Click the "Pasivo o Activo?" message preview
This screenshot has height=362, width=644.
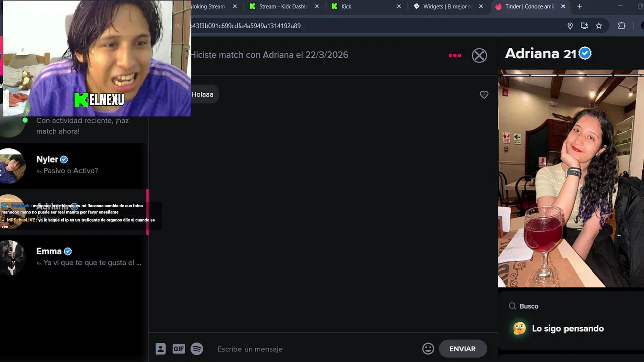coord(70,171)
